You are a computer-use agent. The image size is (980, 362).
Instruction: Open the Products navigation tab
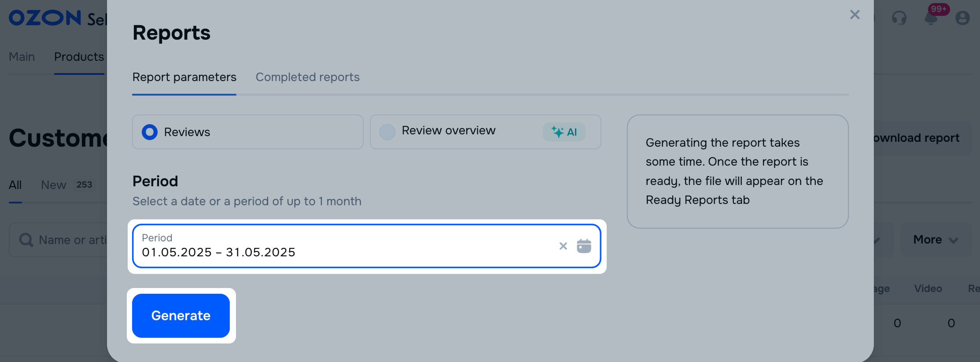click(x=79, y=57)
